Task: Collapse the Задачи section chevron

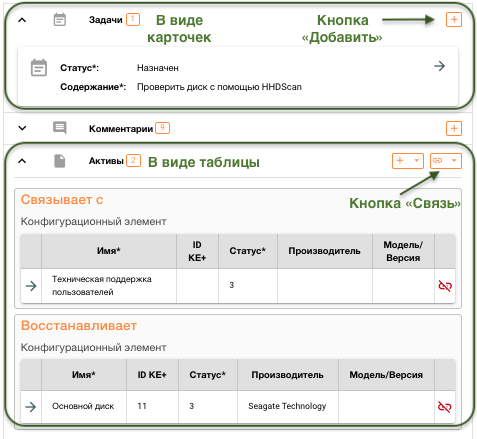Action: (22, 20)
